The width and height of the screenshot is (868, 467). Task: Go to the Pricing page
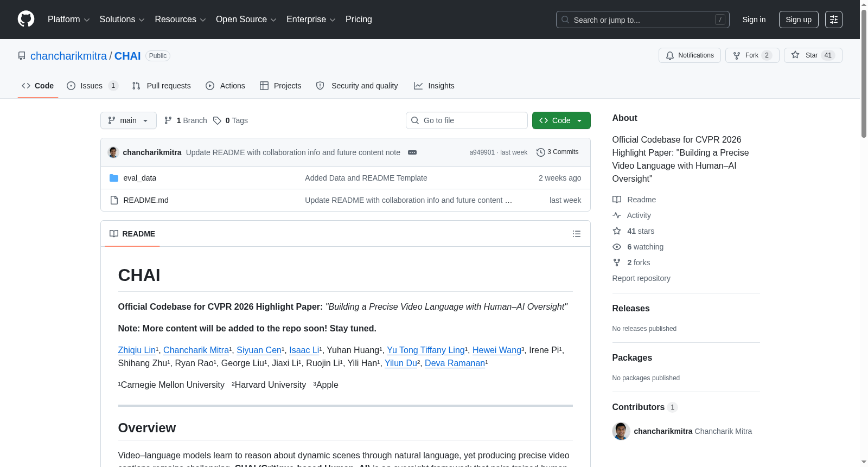[359, 20]
